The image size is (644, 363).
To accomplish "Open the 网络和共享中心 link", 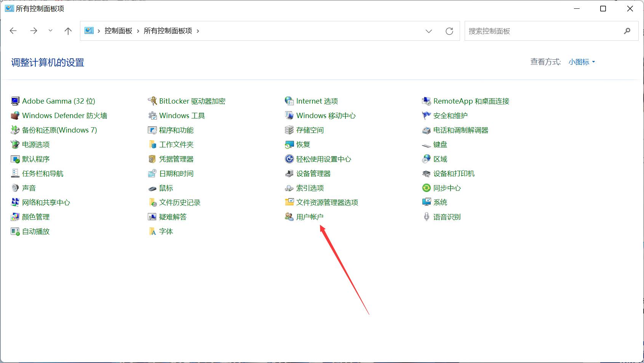I will coord(46,202).
